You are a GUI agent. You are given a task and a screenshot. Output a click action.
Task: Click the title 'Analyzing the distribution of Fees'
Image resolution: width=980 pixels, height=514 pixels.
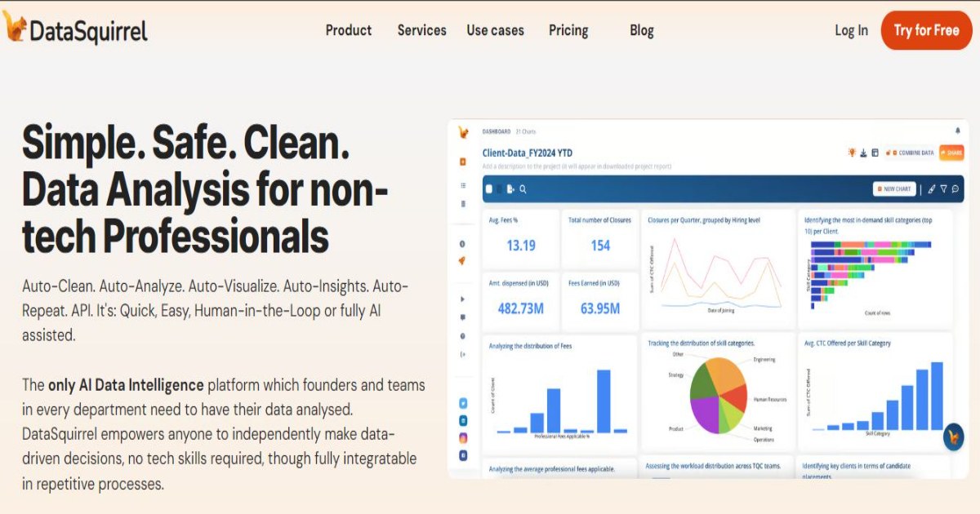click(530, 346)
